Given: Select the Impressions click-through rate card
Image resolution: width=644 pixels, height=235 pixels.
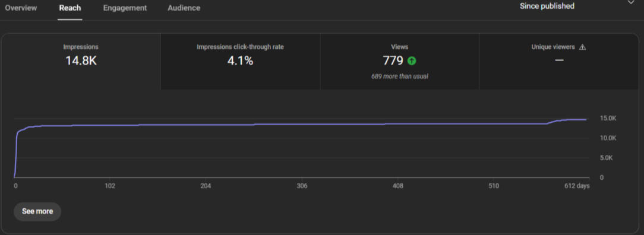Looking at the screenshot, I should pyautogui.click(x=240, y=62).
